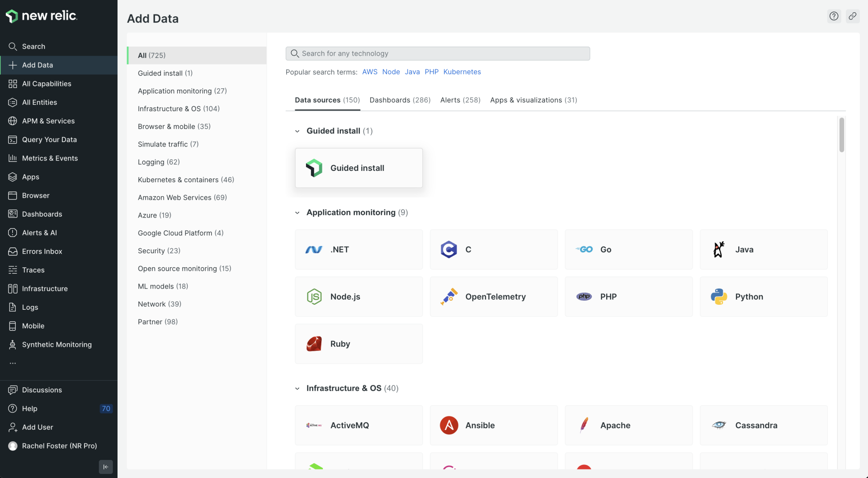The image size is (868, 478).
Task: Click the Ansible integration tile
Action: (493, 425)
